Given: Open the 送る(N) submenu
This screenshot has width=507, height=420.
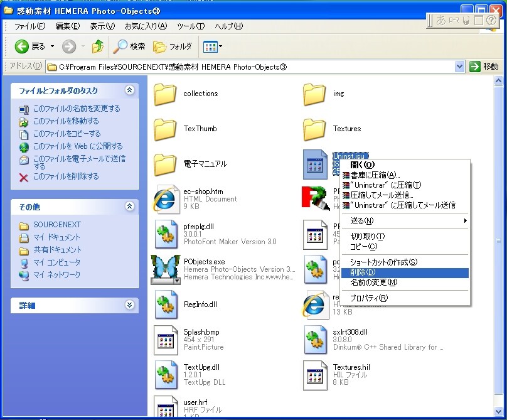Looking at the screenshot, I should (x=405, y=221).
